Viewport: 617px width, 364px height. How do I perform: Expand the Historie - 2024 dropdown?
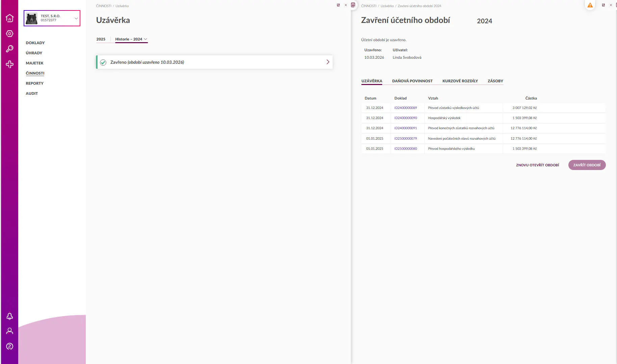point(131,39)
